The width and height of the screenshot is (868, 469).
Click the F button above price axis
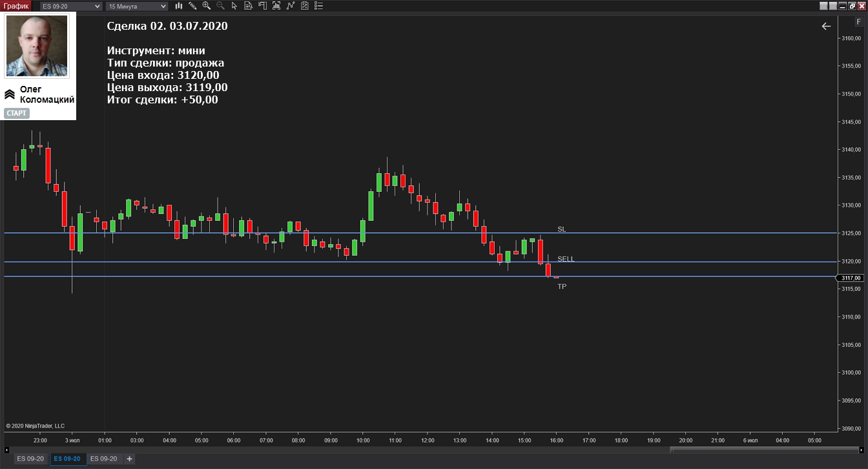[x=859, y=22]
